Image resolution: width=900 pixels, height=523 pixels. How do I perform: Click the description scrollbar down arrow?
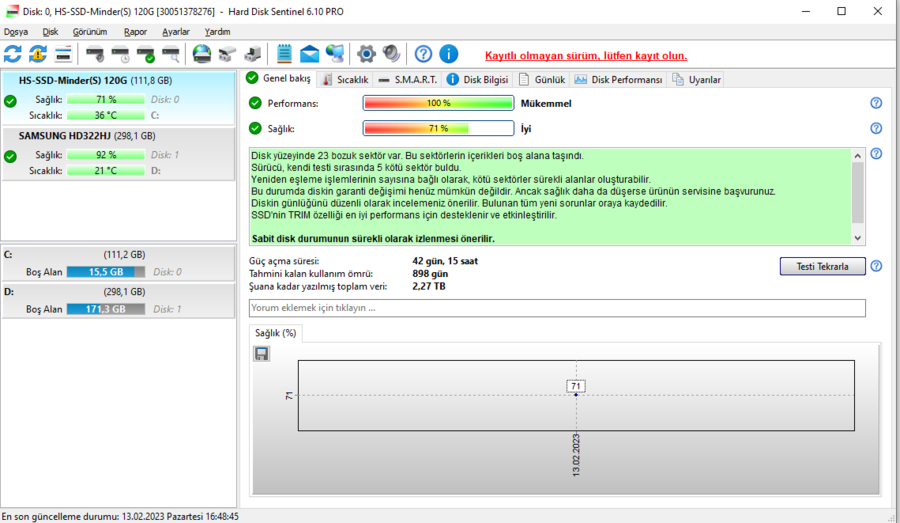pyautogui.click(x=858, y=238)
